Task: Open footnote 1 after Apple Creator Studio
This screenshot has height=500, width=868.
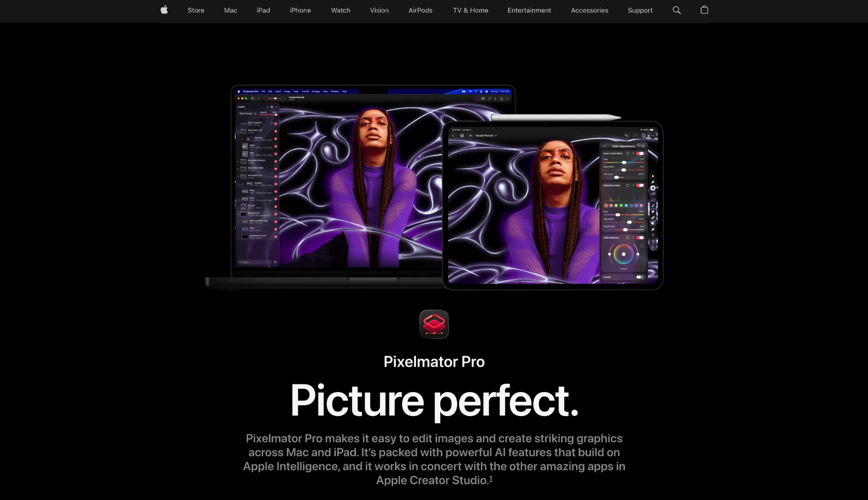Action: click(491, 478)
